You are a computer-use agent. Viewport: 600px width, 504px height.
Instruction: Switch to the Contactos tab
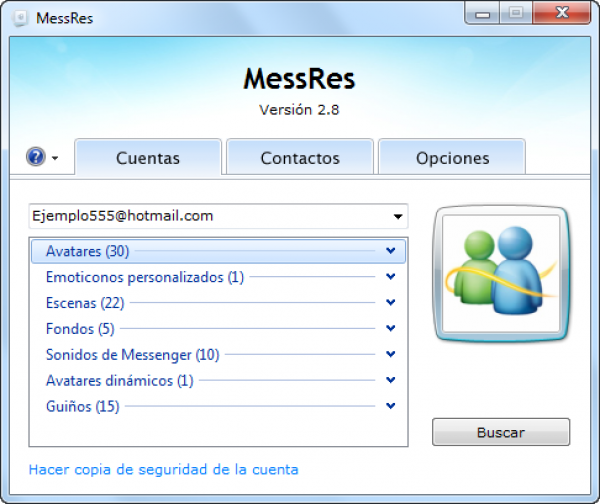(300, 157)
